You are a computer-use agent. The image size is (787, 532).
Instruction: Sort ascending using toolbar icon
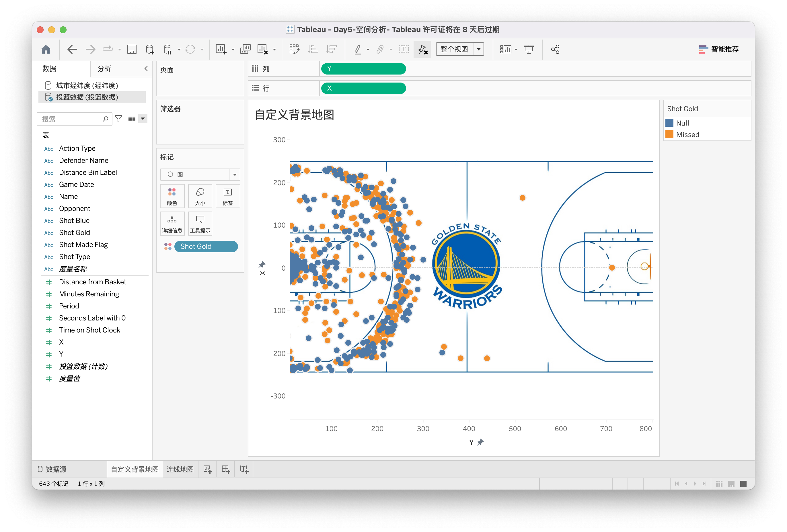click(x=313, y=49)
